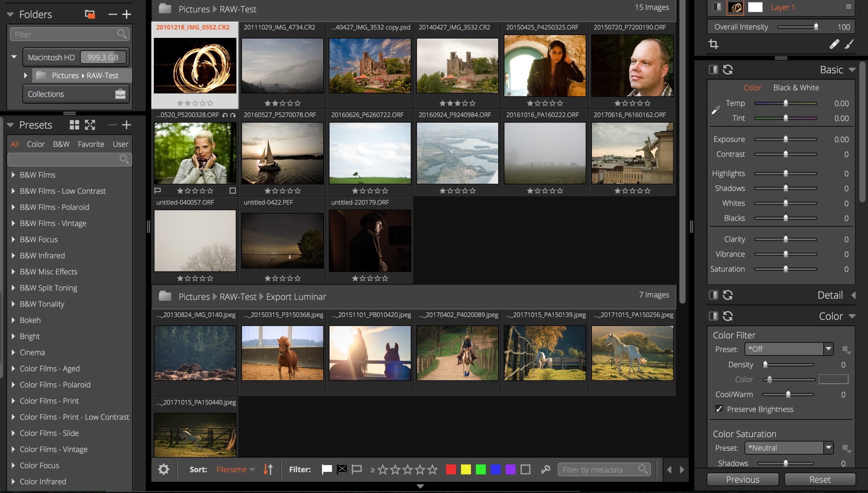Toggle Basic panel on/off switch
868x493 pixels.
pyautogui.click(x=713, y=70)
